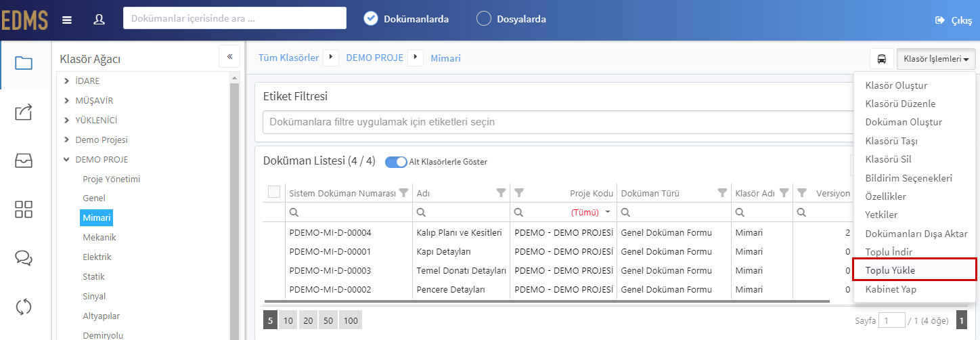
Task: Click the Mimari breadcrumb link
Action: pos(445,58)
